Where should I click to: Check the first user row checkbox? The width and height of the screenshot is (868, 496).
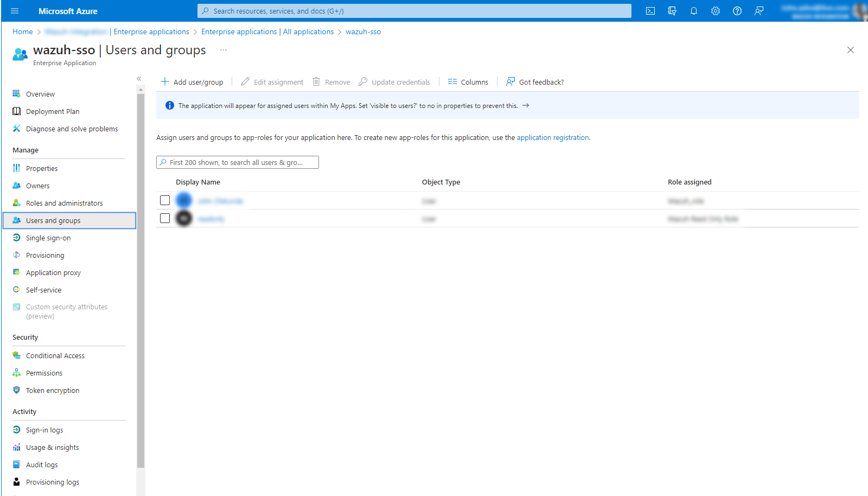point(165,200)
